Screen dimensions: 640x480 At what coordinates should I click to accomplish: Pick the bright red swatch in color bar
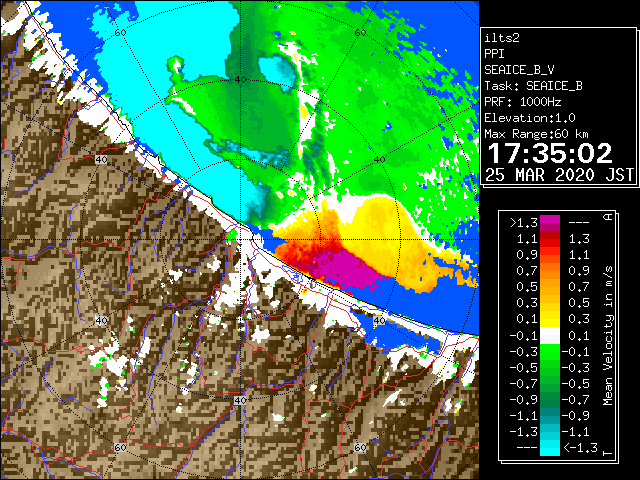[550, 243]
